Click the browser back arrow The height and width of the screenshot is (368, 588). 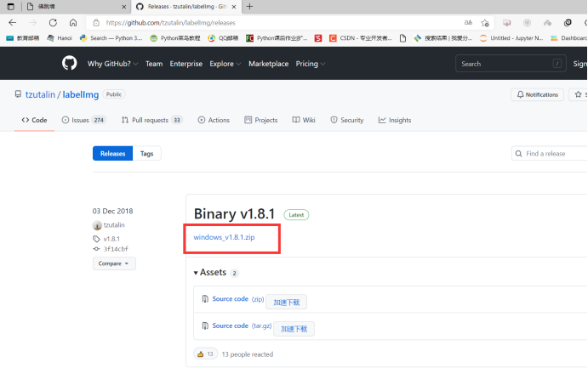coord(13,23)
